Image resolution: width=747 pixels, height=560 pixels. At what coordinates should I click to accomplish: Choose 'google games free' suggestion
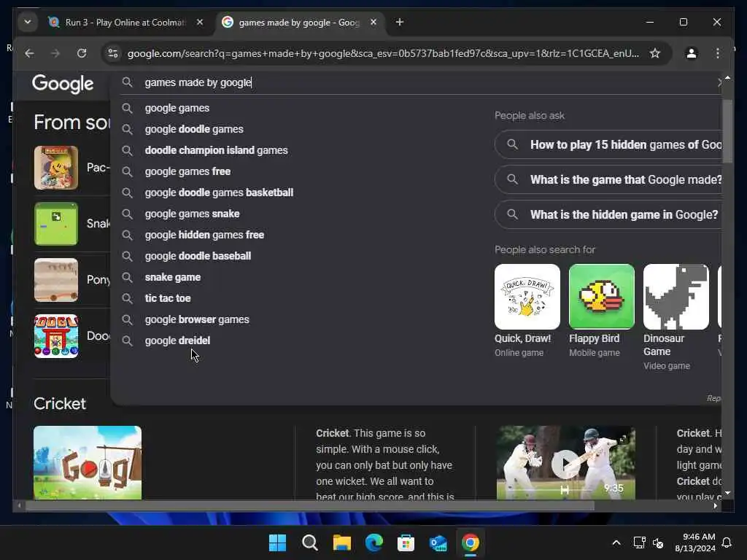(187, 171)
